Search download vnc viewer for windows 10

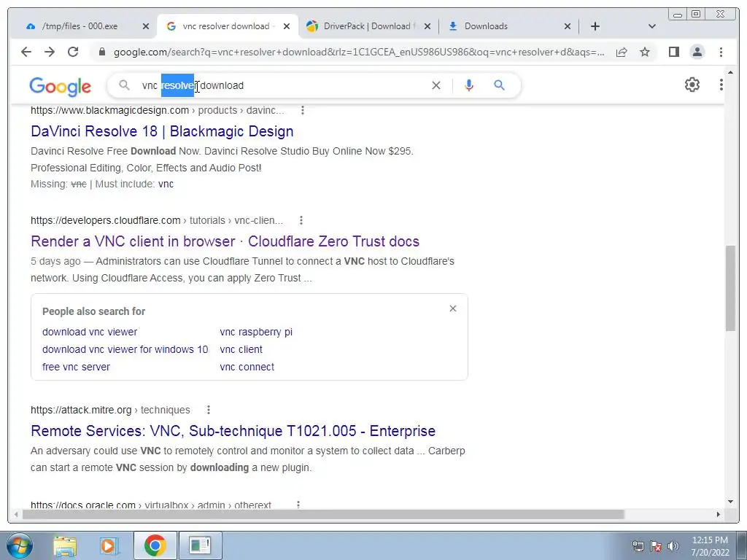[125, 349]
